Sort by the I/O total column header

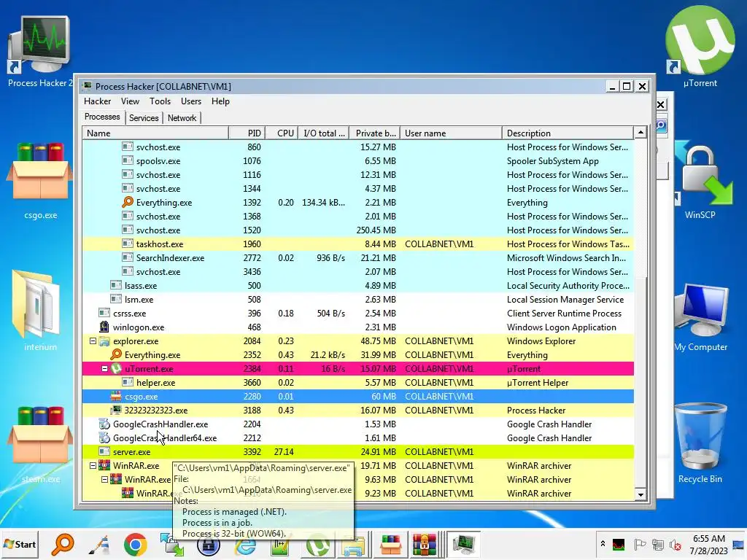[x=324, y=133]
